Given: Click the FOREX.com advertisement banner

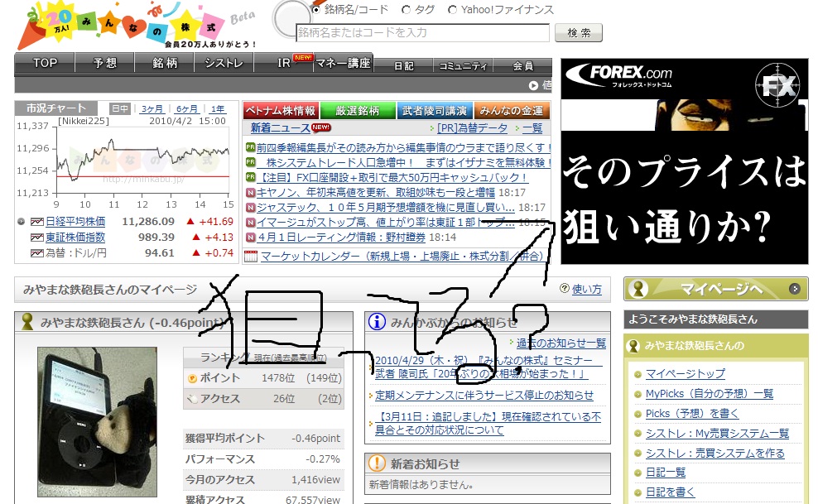Looking at the screenshot, I should tap(685, 161).
